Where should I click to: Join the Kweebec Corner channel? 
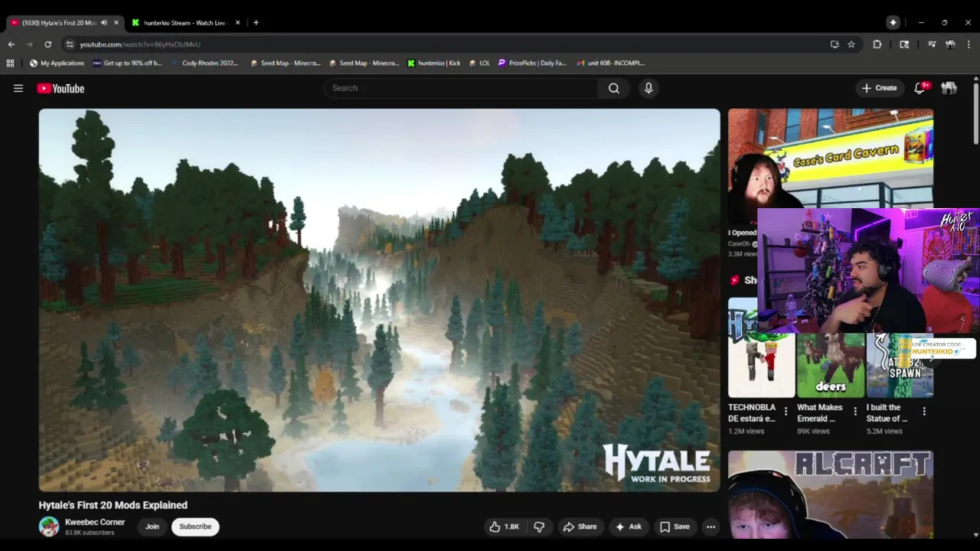(x=152, y=527)
